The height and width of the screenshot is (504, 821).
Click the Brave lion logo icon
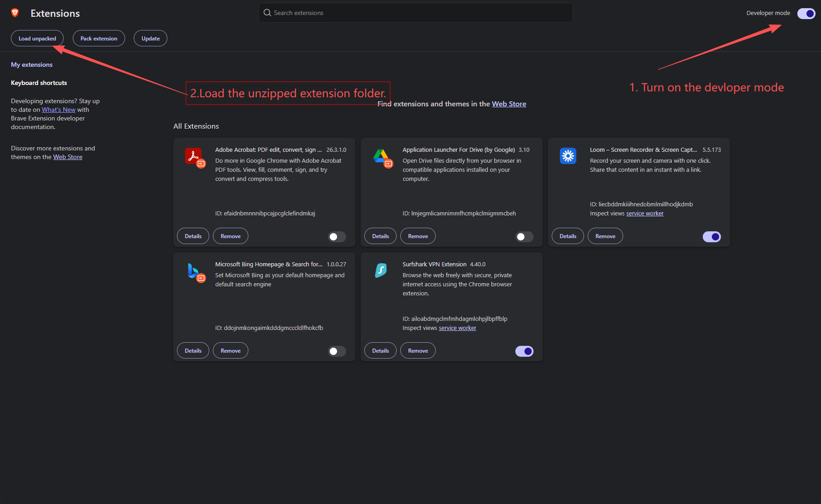point(15,13)
